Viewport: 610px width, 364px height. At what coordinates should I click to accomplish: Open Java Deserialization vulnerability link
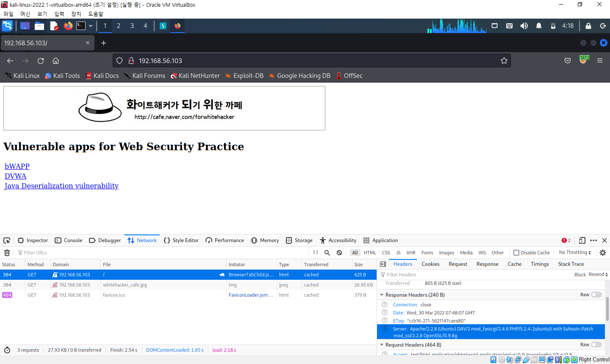tap(61, 186)
